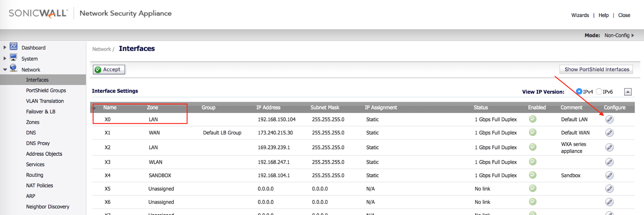This screenshot has height=215, width=644.
Task: Select the IPv6 radio button
Action: (x=599, y=92)
